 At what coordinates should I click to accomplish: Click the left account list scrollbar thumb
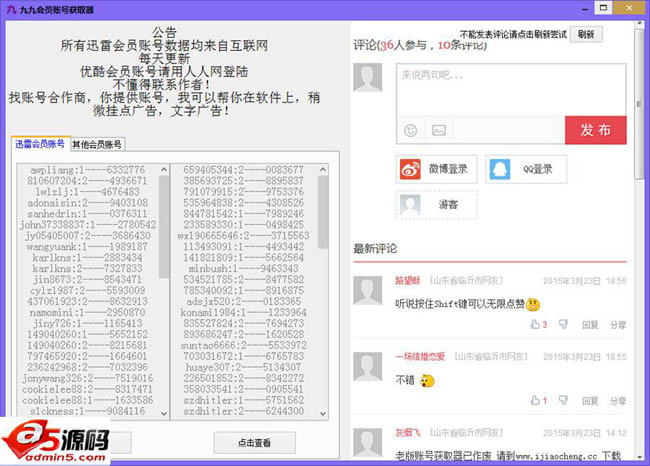point(164,227)
